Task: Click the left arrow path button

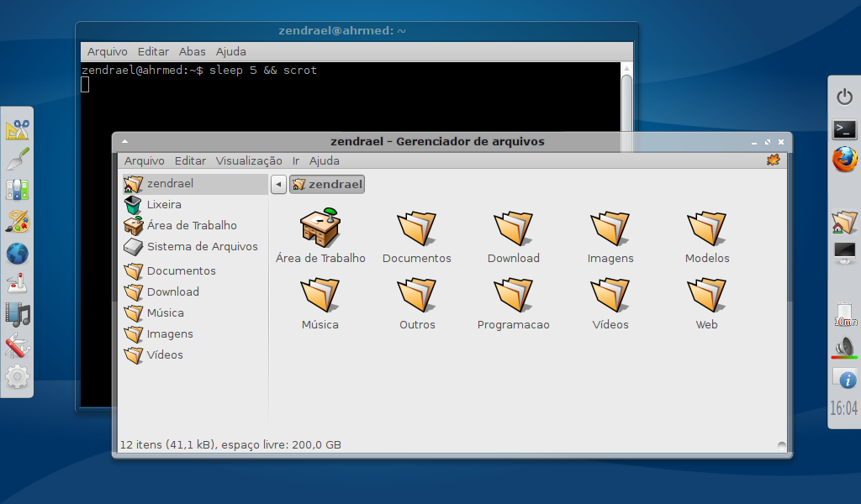Action: (278, 184)
